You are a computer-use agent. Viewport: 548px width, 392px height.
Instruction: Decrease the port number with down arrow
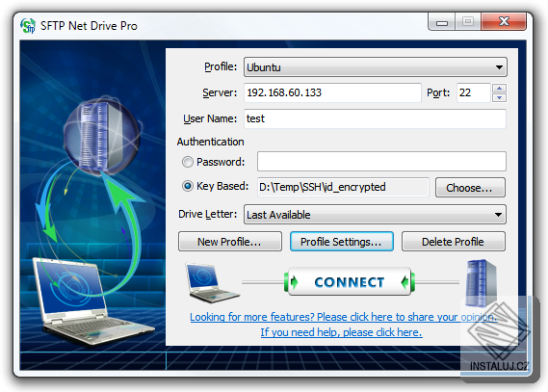pos(500,97)
